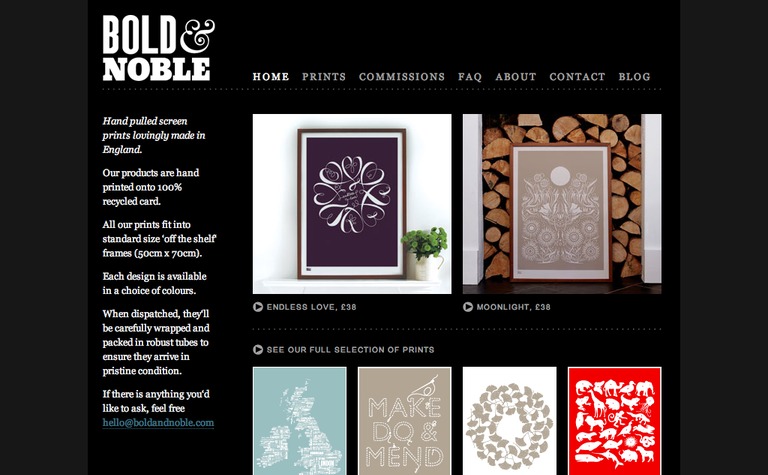The height and width of the screenshot is (475, 768).
Task: Open the About page
Action: (516, 77)
